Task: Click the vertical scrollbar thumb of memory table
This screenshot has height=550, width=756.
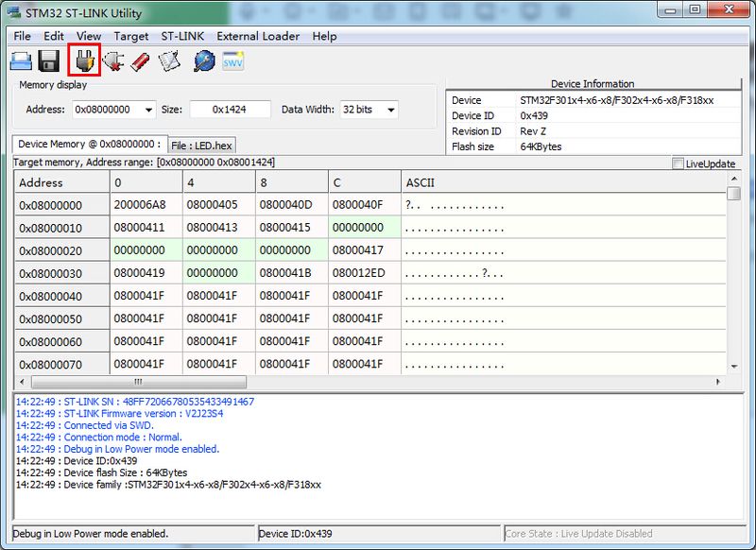Action: point(734,194)
